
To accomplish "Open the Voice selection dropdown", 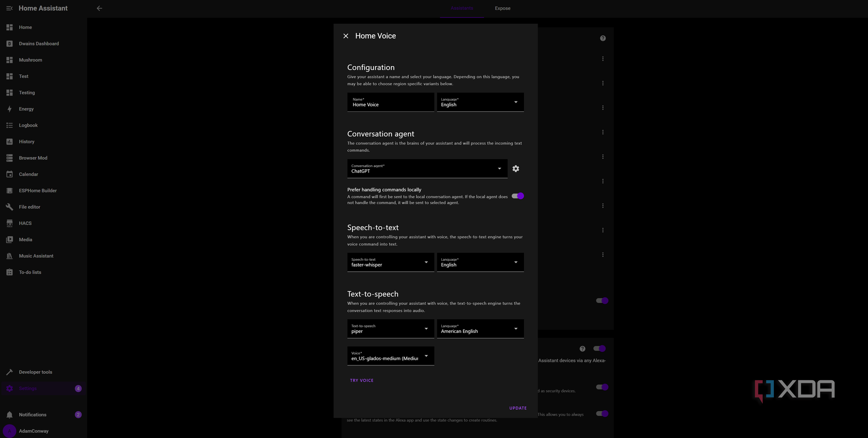I will 390,356.
